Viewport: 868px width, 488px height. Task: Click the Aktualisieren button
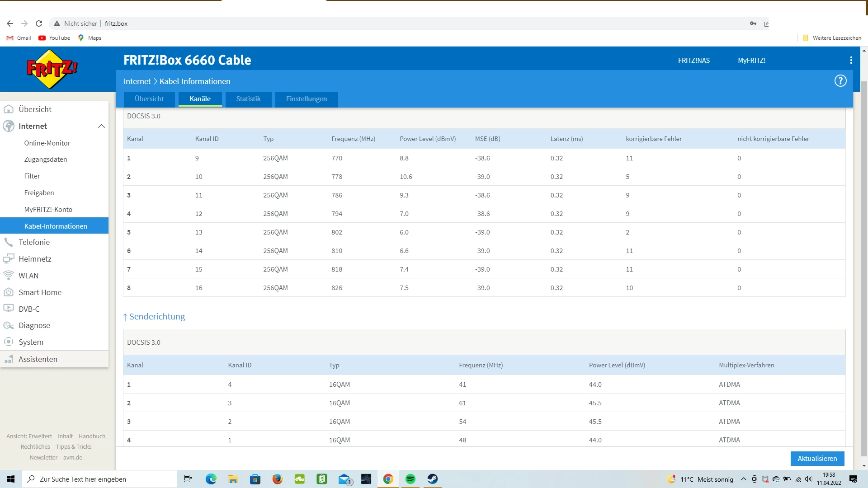click(x=817, y=458)
